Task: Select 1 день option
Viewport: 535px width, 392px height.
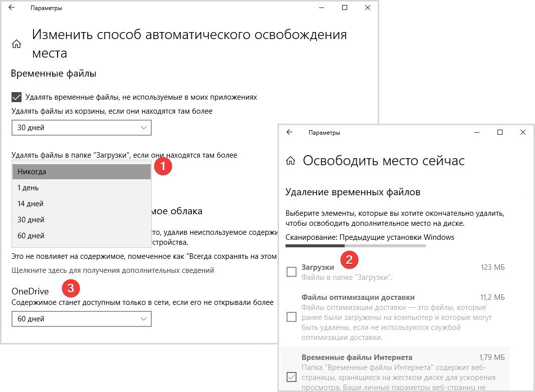Action: pyautogui.click(x=82, y=187)
